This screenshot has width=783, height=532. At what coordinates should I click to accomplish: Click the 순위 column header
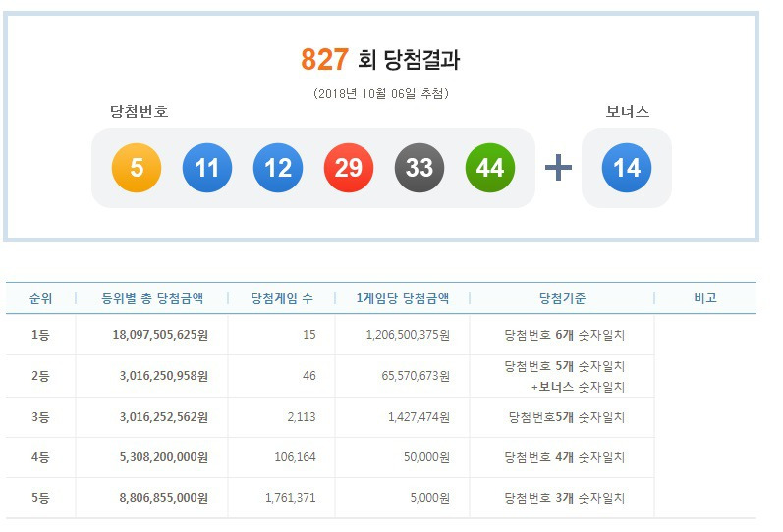pos(41,298)
